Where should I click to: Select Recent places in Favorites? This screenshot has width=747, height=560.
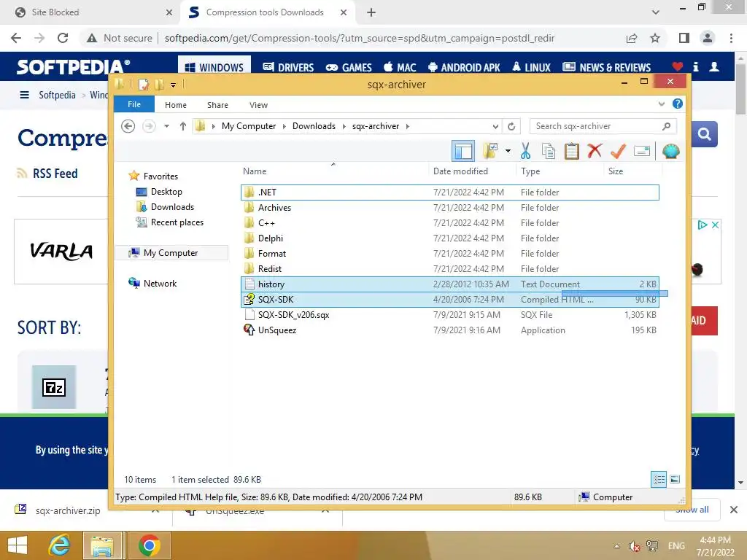(x=177, y=222)
